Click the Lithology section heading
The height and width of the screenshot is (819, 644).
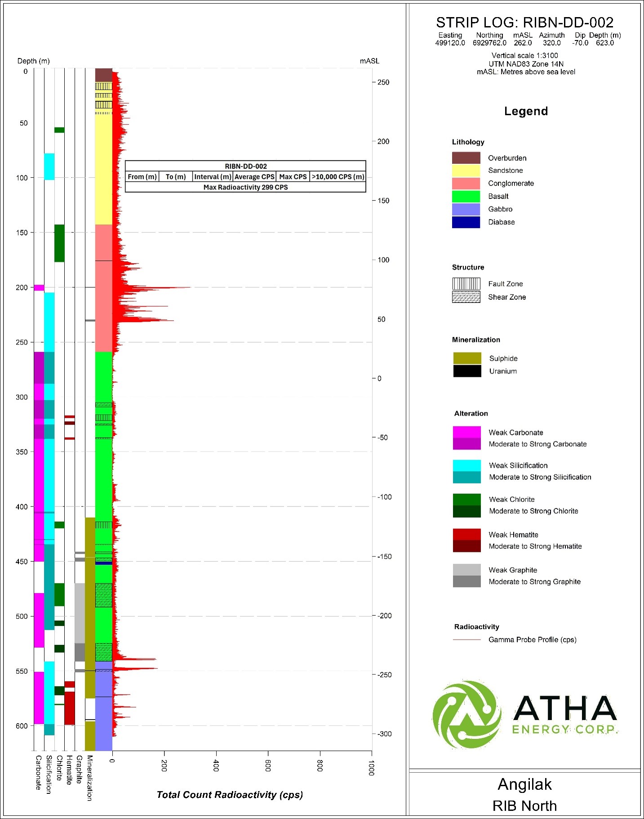click(468, 142)
